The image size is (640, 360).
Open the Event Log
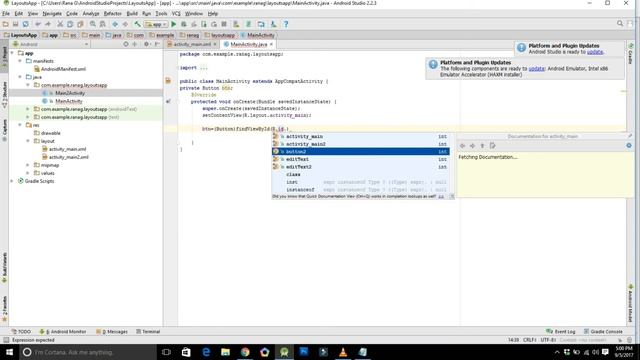(x=560, y=331)
